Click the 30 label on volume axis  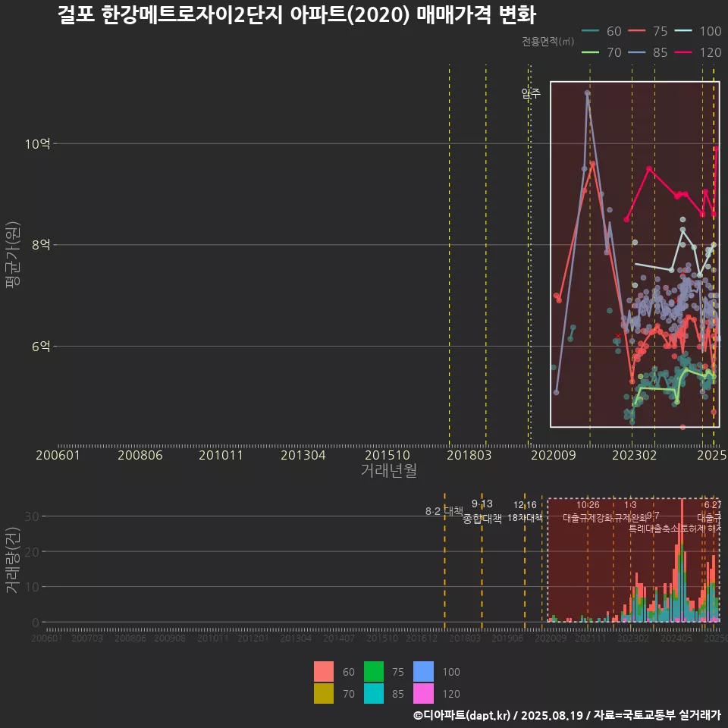(32, 516)
